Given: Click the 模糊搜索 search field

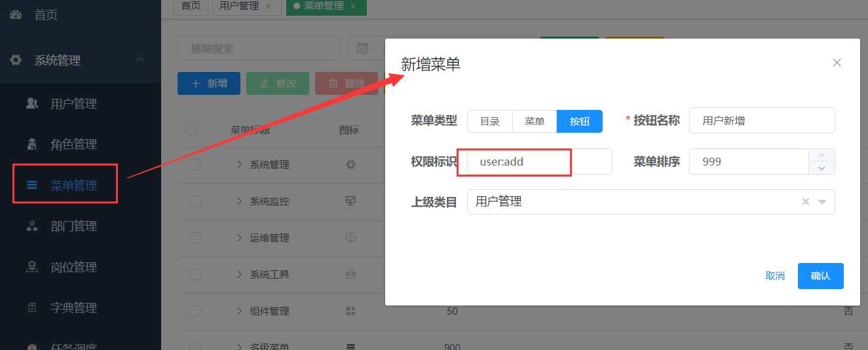Looking at the screenshot, I should [x=259, y=48].
